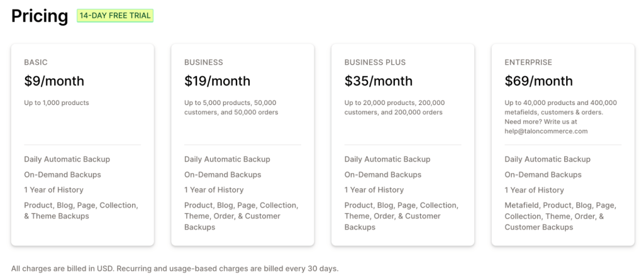644x280 pixels.
Task: Click Metafield, Product, Blog backups in Enterprise
Action: (560, 216)
